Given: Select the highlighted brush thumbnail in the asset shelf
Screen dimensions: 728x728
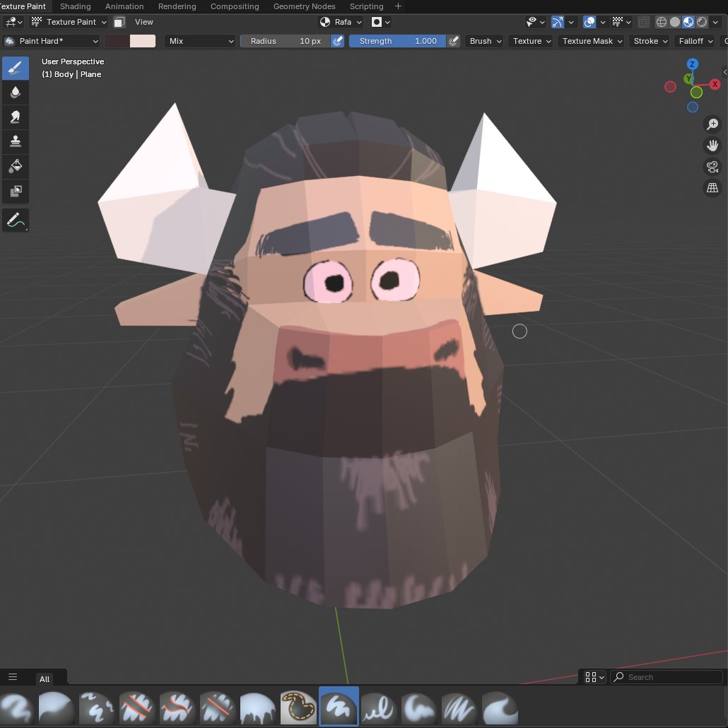Looking at the screenshot, I should point(338,706).
